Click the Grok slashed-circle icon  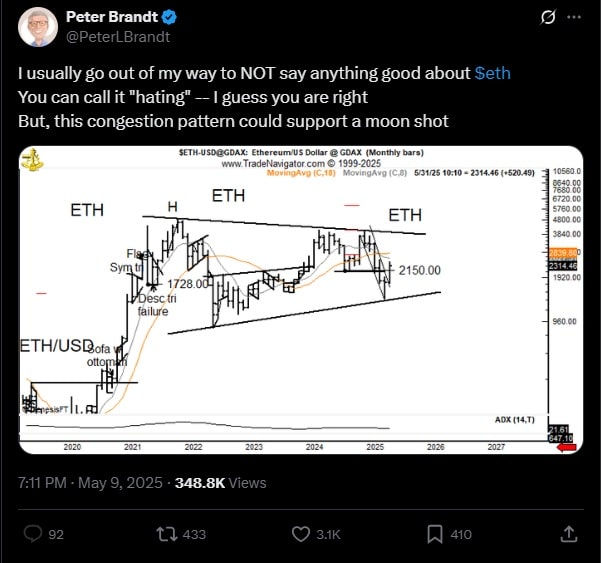(x=548, y=17)
